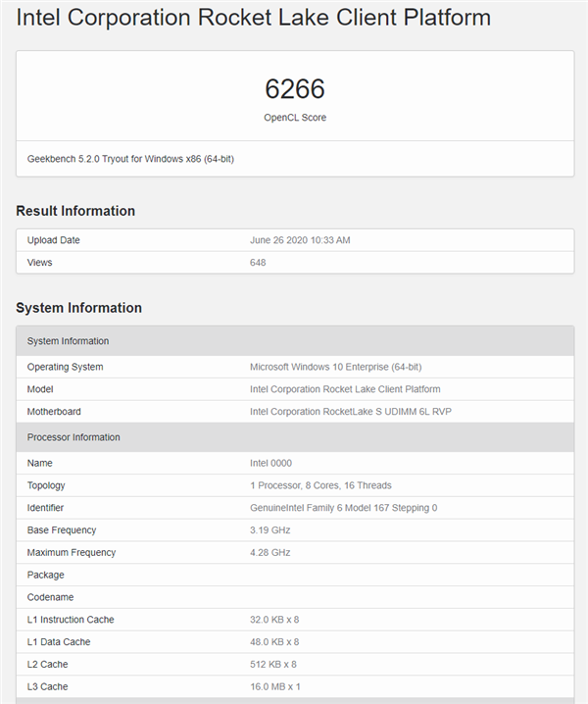
Task: Select the 48.0 KB x 8 value
Action: click(274, 642)
